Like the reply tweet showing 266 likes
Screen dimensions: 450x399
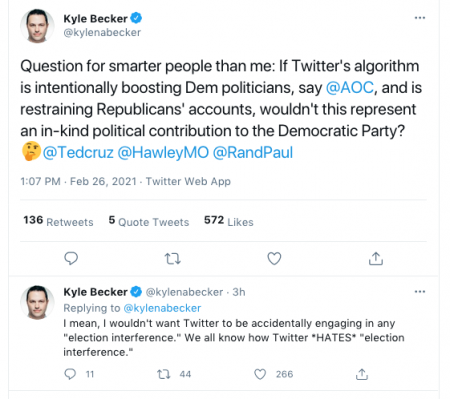(260, 374)
